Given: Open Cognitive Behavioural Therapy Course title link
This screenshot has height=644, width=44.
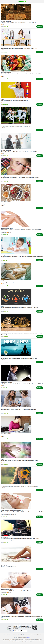Looking at the screenshot, I should tap(18, 409).
